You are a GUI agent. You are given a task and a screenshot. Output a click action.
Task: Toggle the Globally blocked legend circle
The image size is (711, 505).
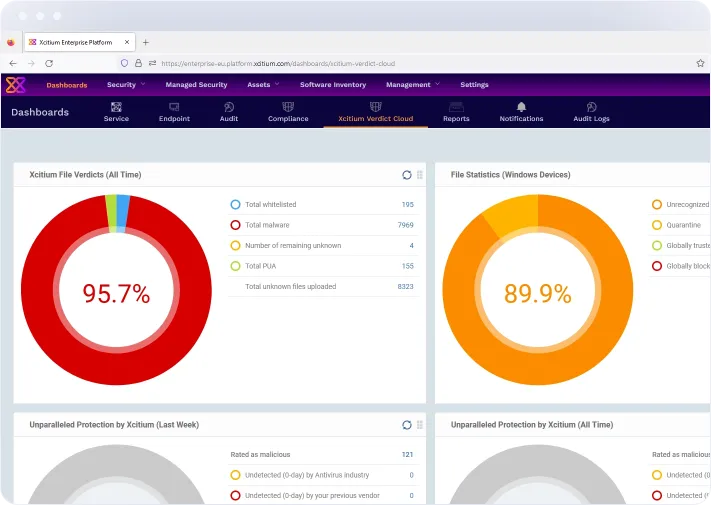tap(657, 266)
